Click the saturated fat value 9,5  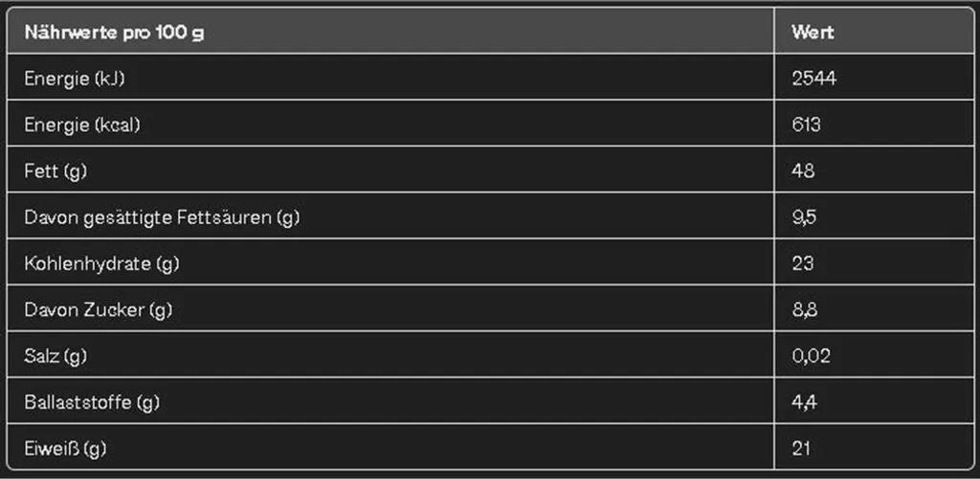pyautogui.click(x=804, y=217)
